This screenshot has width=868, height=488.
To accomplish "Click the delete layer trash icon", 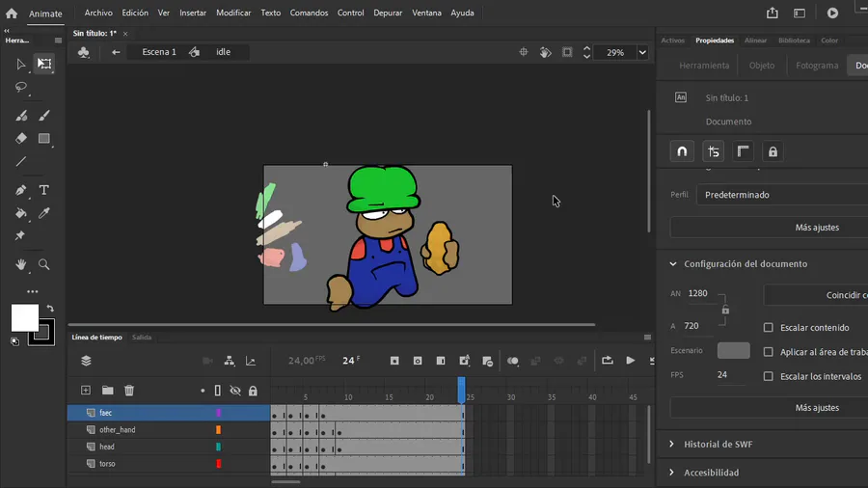I will (x=129, y=391).
